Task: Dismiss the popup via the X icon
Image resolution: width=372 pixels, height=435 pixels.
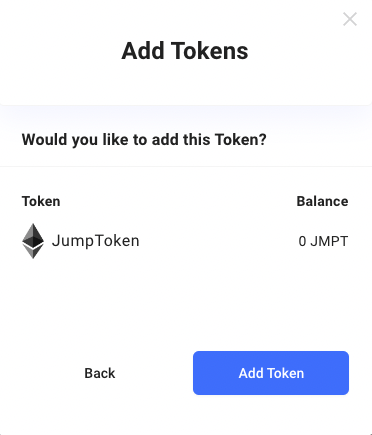Action: coord(350,19)
